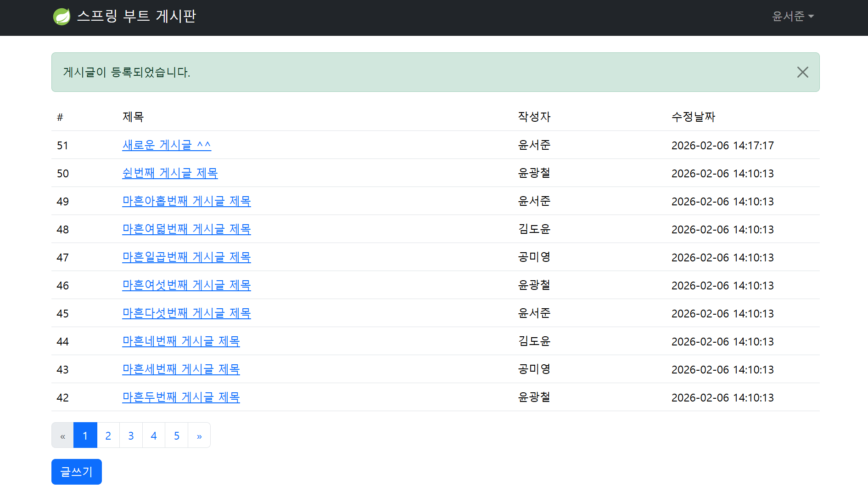Open the post titled 새로운 게시글 ^^
This screenshot has width=868, height=492.
(166, 145)
